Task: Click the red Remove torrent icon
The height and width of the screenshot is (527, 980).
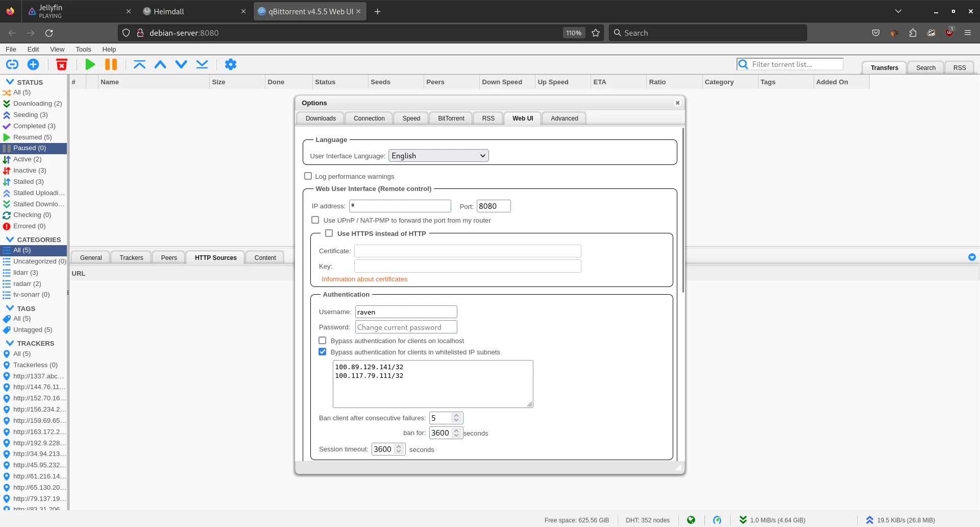Action: (62, 64)
